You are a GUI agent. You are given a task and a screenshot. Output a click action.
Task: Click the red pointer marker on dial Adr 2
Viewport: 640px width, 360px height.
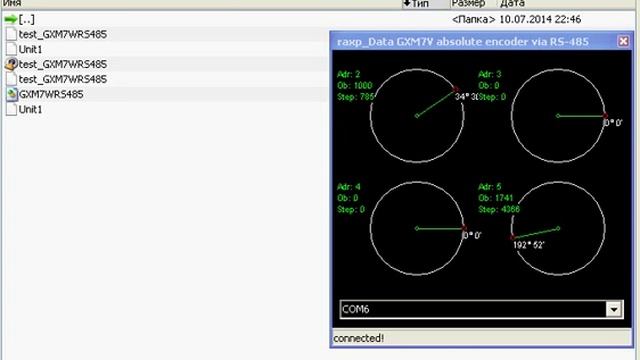pyautogui.click(x=456, y=89)
